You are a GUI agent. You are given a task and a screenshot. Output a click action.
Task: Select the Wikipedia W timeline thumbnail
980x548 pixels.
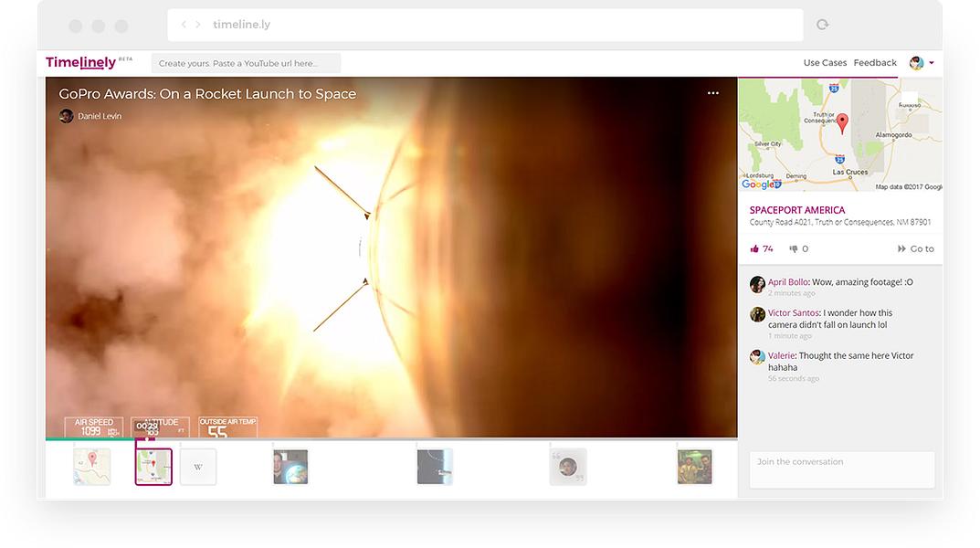(x=198, y=467)
